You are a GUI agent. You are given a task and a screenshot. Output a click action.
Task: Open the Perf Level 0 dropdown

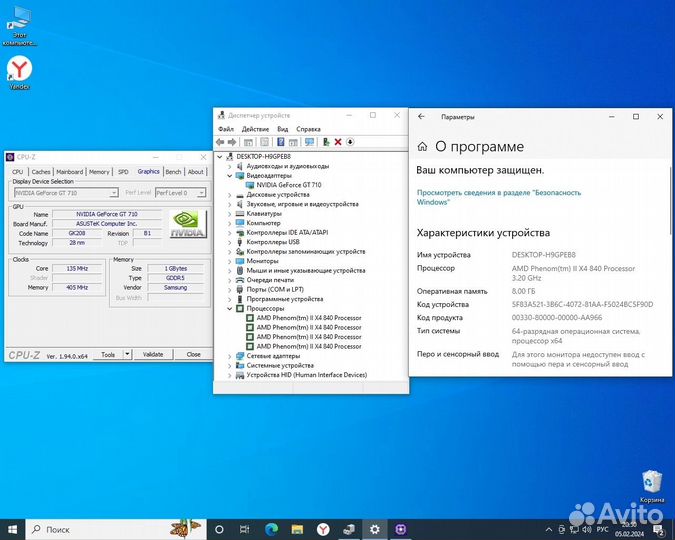(x=201, y=193)
